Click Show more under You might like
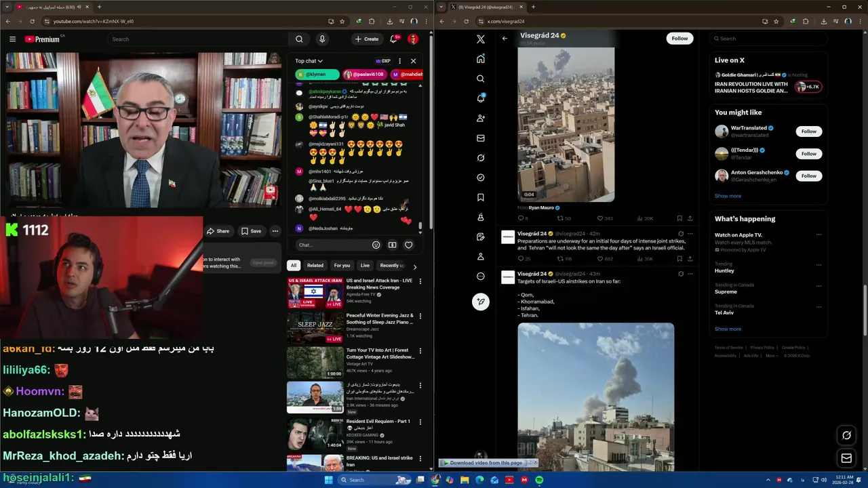The width and height of the screenshot is (868, 488). pyautogui.click(x=728, y=197)
